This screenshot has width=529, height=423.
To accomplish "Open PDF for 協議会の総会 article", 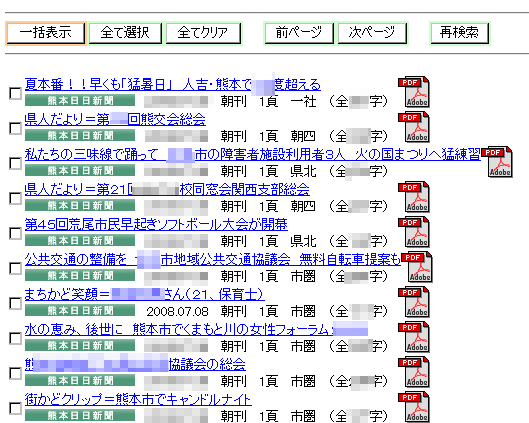I will [414, 372].
